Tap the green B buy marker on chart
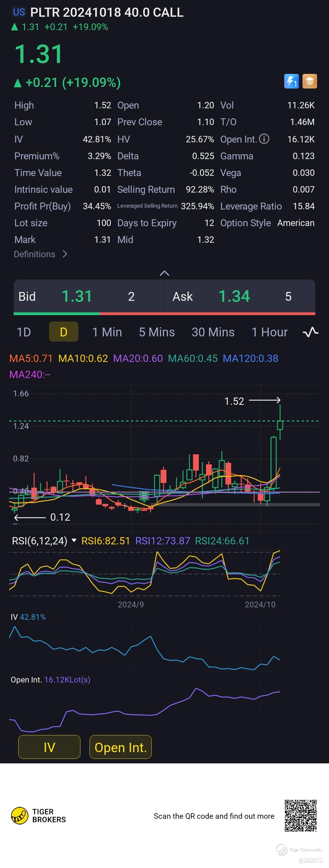 tap(144, 495)
